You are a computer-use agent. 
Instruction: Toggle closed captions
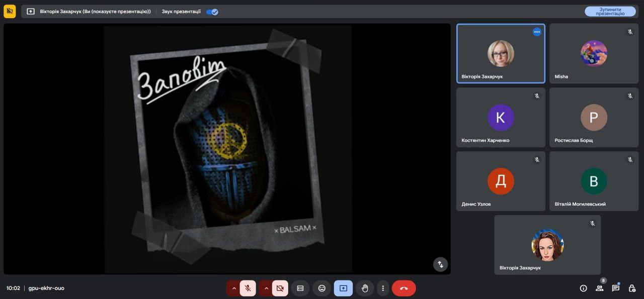coord(300,288)
